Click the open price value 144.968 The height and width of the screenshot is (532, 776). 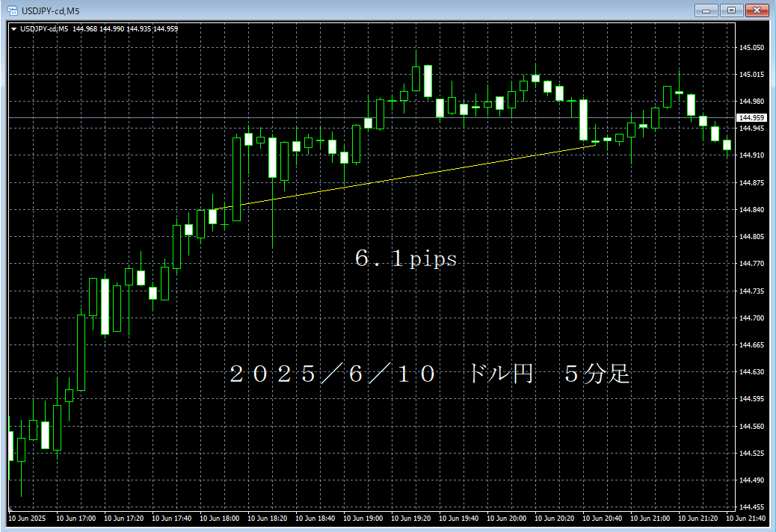[84, 28]
